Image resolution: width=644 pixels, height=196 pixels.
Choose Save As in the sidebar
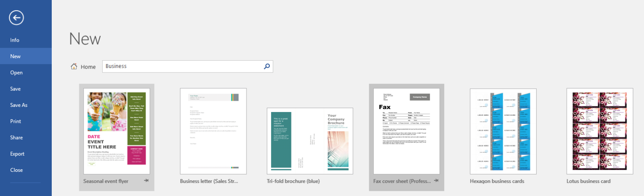[x=26, y=105]
